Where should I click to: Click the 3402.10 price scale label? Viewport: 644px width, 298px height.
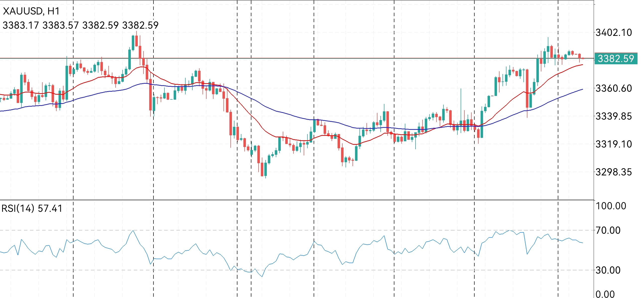point(614,32)
